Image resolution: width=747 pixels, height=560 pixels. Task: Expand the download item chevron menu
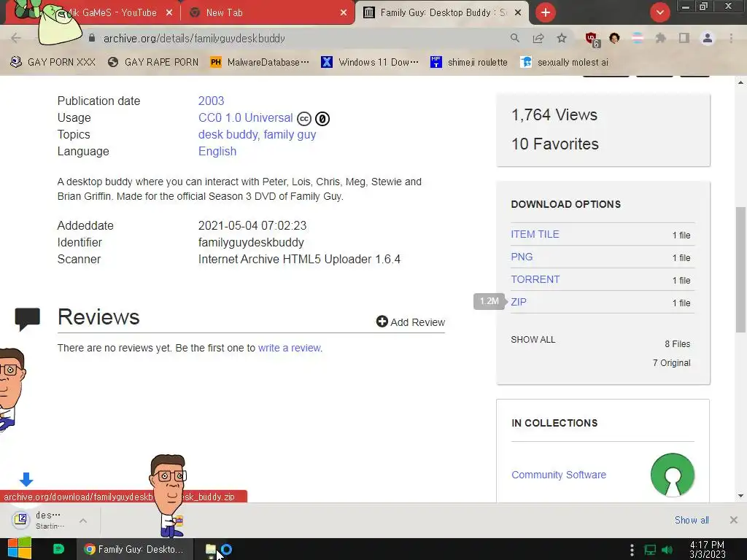coord(83,521)
